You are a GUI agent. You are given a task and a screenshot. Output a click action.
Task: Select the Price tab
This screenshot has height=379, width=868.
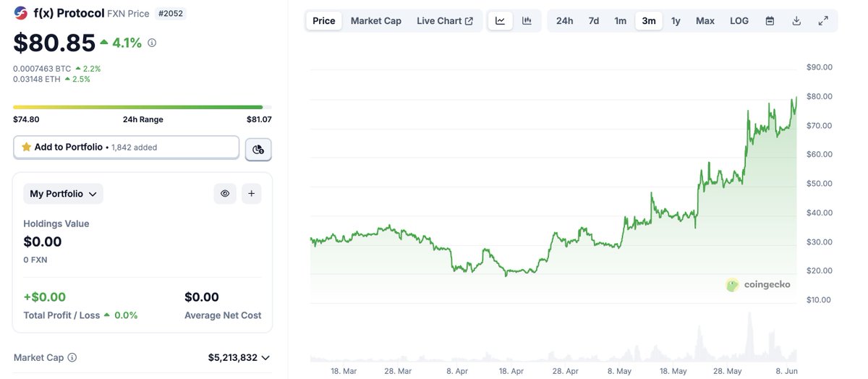(x=324, y=21)
